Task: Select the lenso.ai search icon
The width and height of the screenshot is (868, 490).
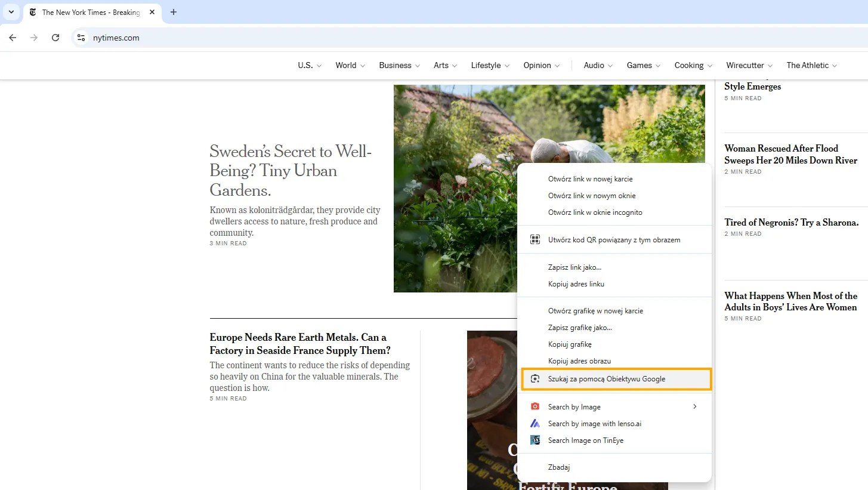Action: (x=535, y=423)
